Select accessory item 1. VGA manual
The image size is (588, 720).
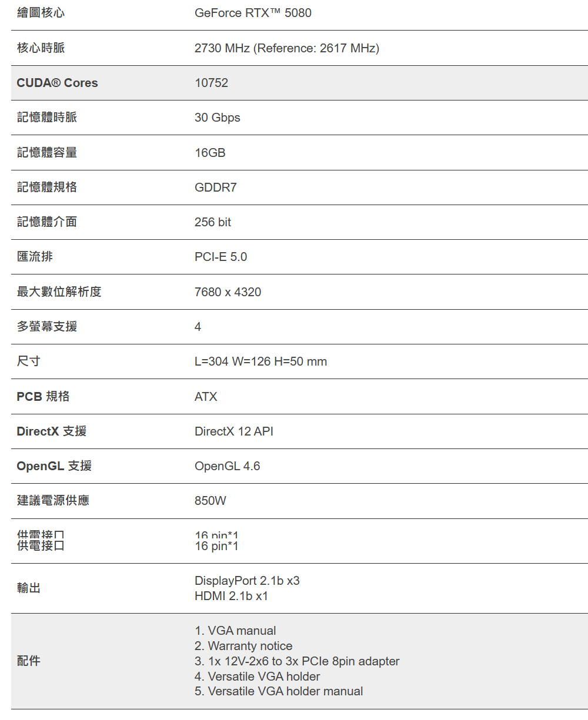pyautogui.click(x=235, y=631)
